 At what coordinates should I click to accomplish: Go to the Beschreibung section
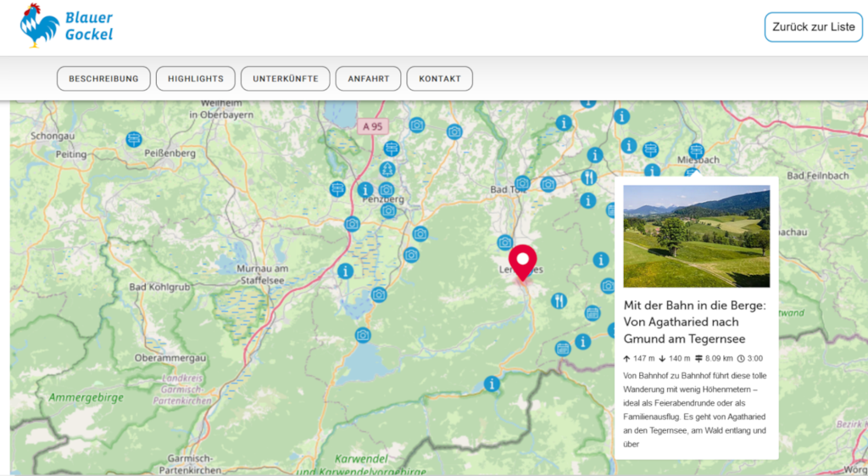coord(103,79)
